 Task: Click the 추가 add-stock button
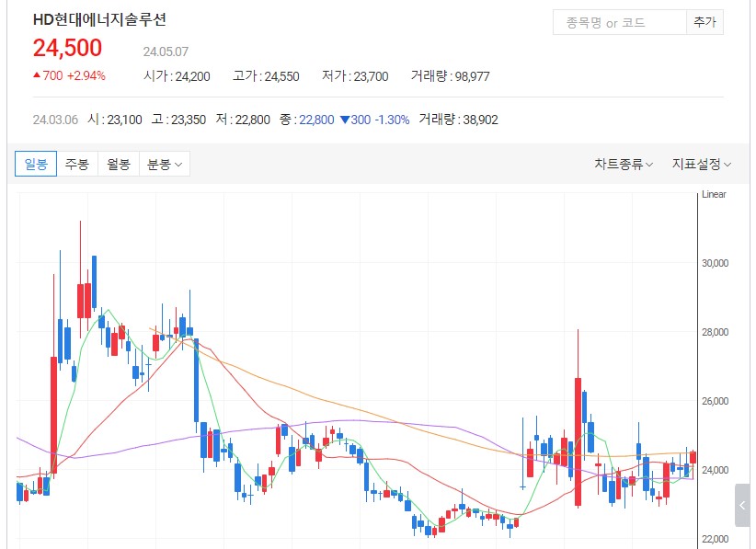704,20
